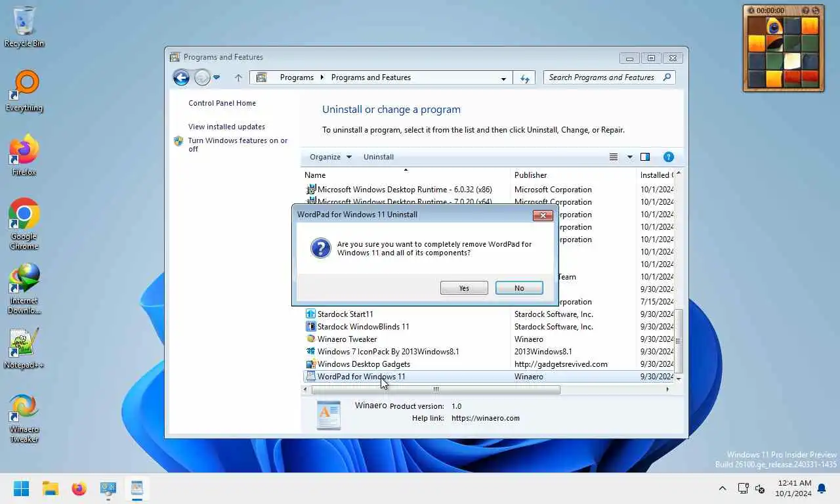The image size is (840, 504).
Task: Click the horizontal scrollbar thumb
Action: 436,389
